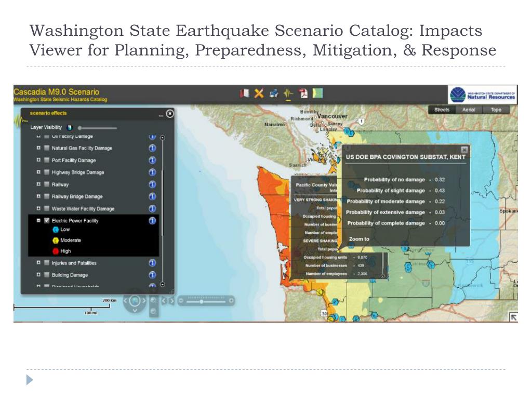The image size is (532, 399).
Task: Show info for Electric Power Facility layer
Action: (x=152, y=220)
